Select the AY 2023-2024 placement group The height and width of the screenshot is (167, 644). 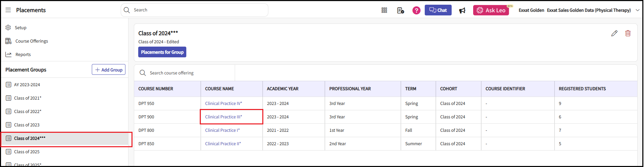pyautogui.click(x=27, y=85)
